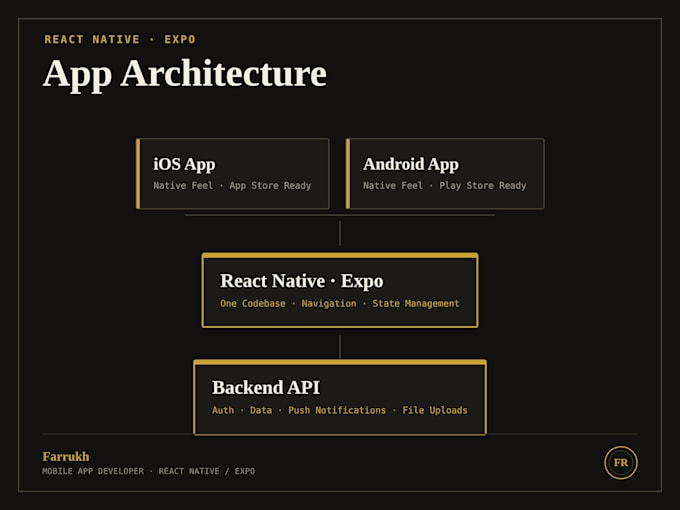The width and height of the screenshot is (680, 510).
Task: Click the 'React Native · Expo' box heading
Action: tap(302, 281)
